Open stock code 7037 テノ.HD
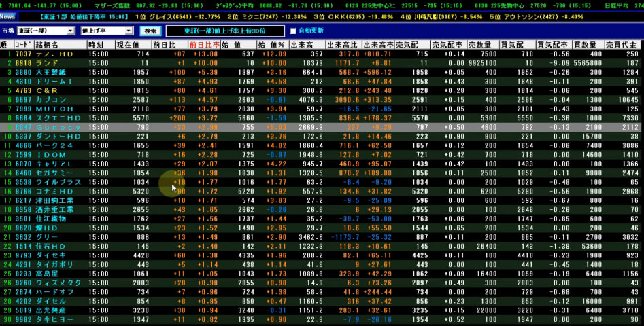This screenshot has width=644, height=326. [23, 54]
